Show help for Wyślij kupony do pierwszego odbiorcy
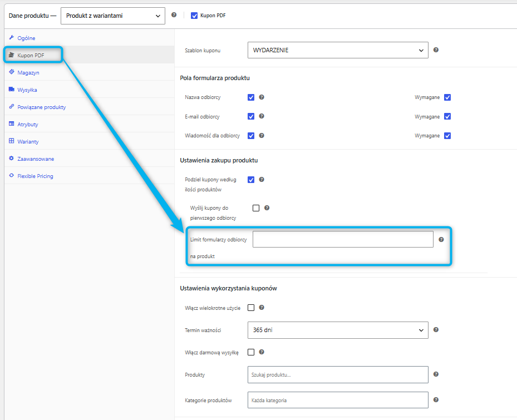This screenshot has width=517, height=420. pos(267,207)
